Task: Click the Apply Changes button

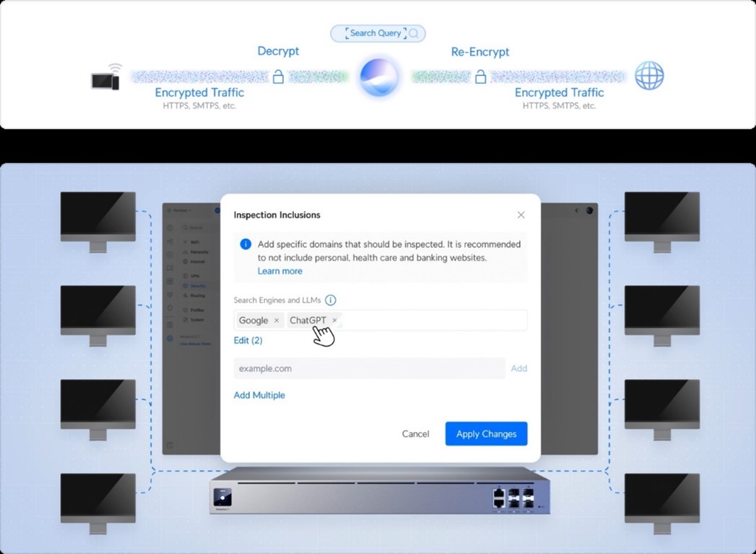Action: pos(486,434)
